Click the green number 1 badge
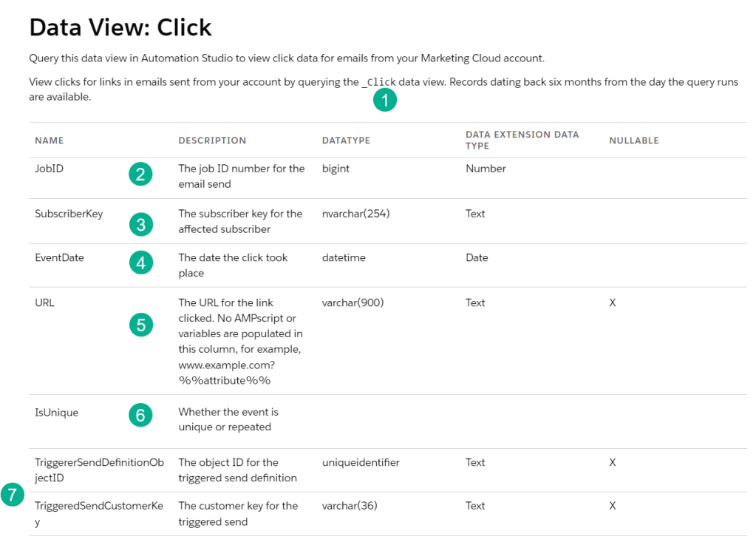756x545 pixels. click(x=385, y=100)
